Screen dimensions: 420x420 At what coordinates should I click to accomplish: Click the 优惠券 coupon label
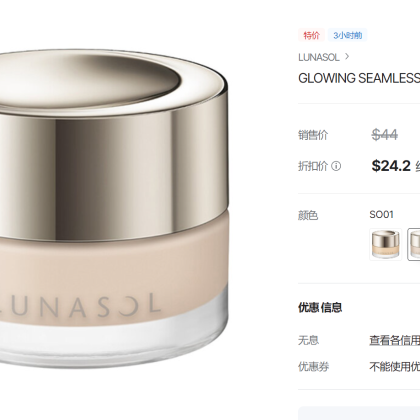313,367
